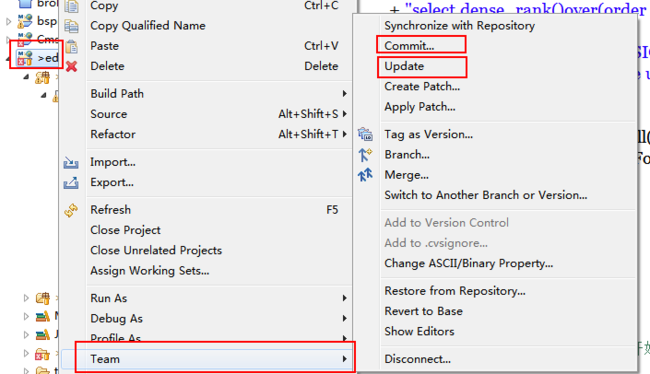Open the Run As submenu arrow
650x374 pixels.
(344, 298)
